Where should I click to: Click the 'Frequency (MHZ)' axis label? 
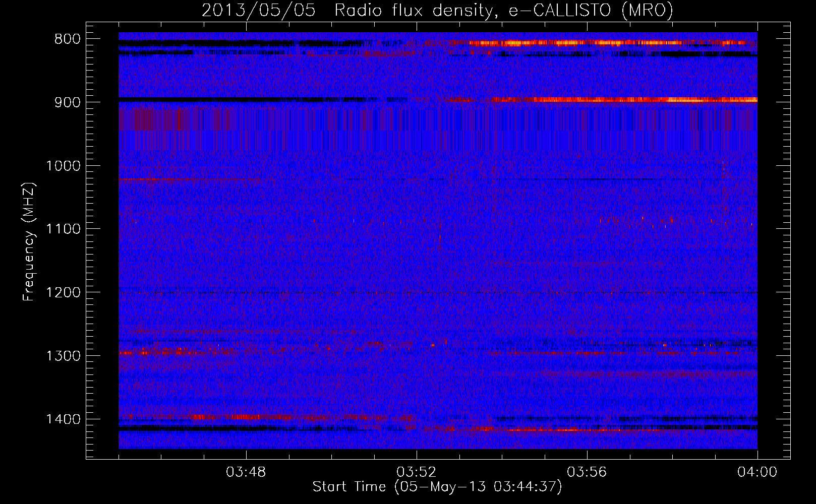[x=29, y=241]
